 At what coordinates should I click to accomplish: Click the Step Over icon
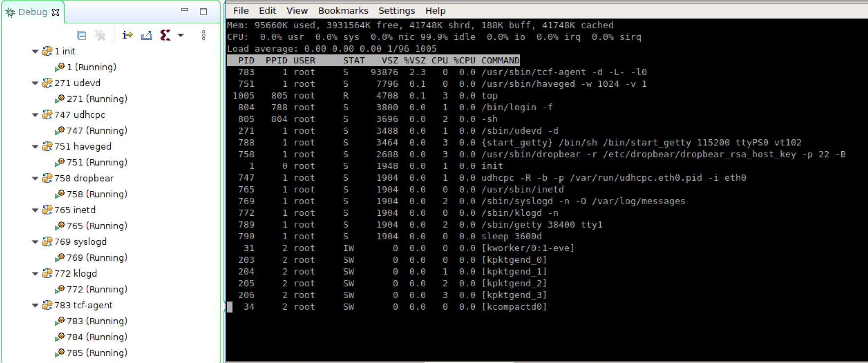[147, 35]
